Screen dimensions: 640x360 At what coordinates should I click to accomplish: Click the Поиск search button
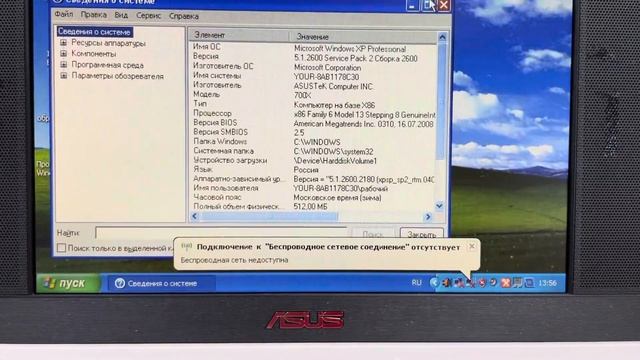point(372,234)
